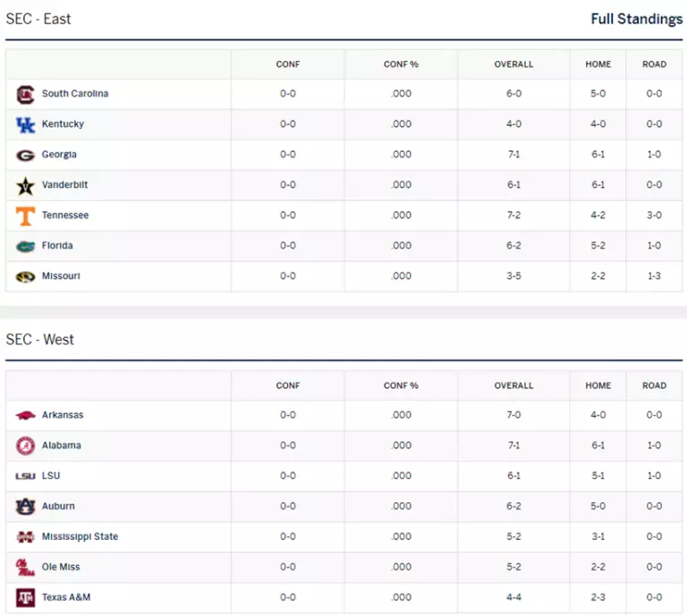Click the SEC East OVERALL column header
The width and height of the screenshot is (687, 616).
click(513, 64)
